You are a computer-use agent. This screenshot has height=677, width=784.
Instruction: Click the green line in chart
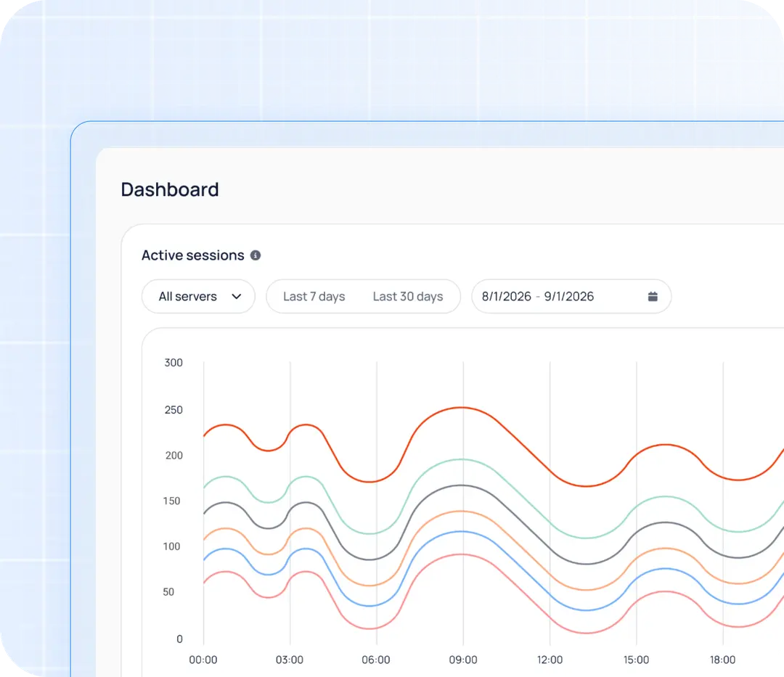pyautogui.click(x=462, y=459)
